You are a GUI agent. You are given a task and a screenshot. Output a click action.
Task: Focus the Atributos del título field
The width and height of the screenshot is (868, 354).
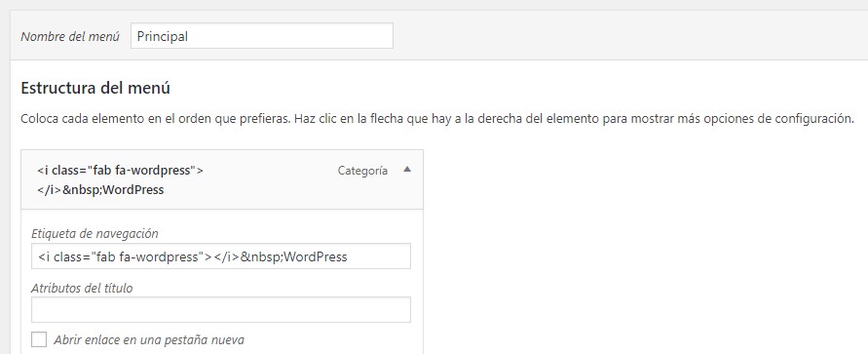(x=221, y=310)
